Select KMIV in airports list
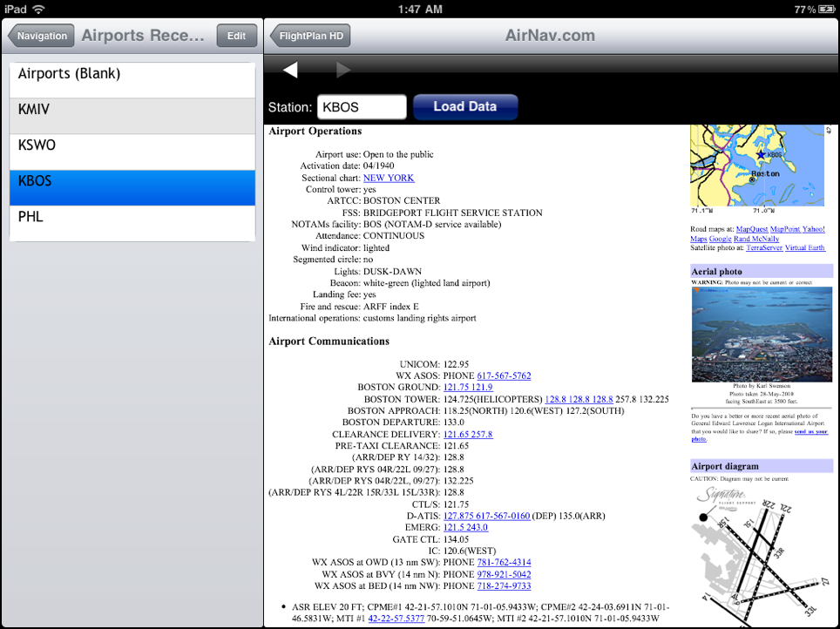The image size is (840, 629). [x=132, y=110]
